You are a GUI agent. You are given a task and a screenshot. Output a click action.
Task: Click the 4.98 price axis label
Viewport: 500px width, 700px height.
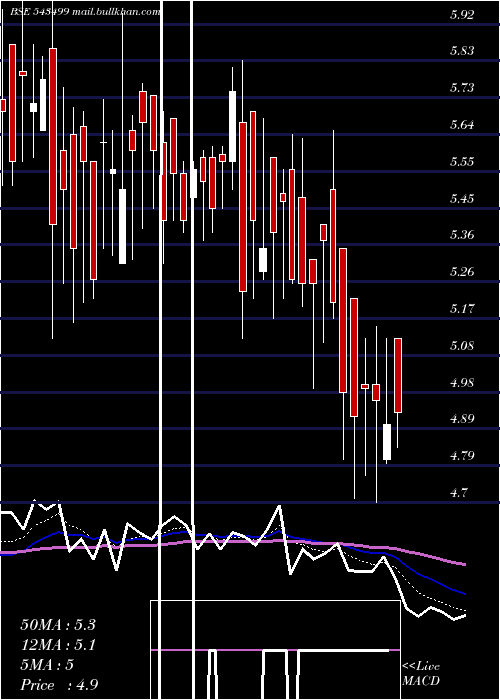pos(462,383)
